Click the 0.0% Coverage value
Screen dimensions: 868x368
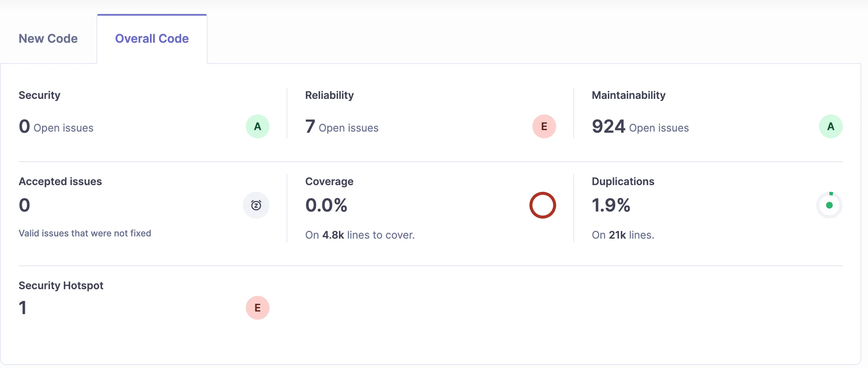point(326,205)
